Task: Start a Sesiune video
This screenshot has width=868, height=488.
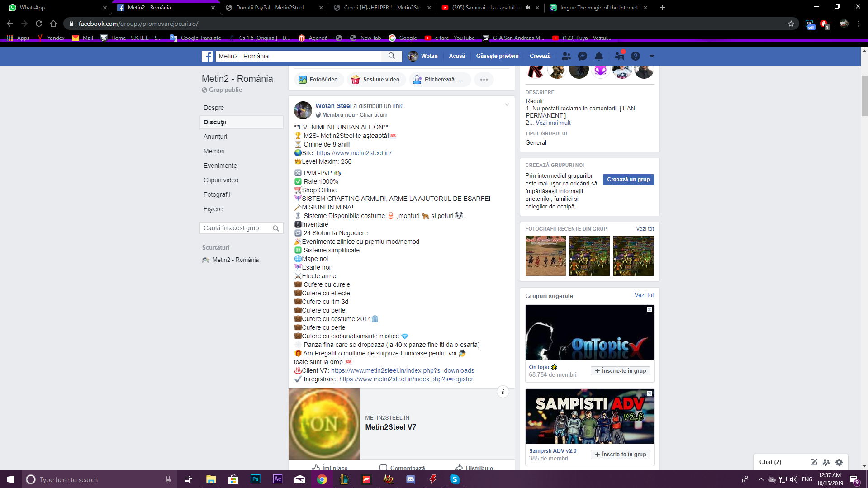Action: pos(375,80)
